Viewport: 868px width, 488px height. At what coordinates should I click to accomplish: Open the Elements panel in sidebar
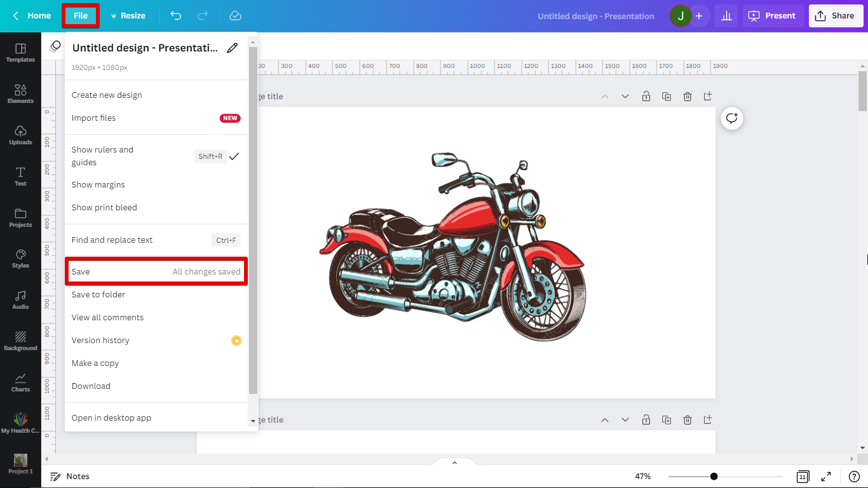20,93
